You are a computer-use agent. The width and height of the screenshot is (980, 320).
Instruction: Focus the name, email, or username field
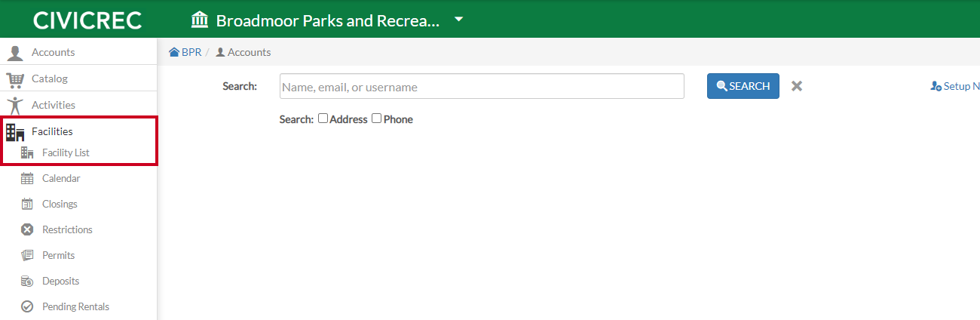pos(482,86)
